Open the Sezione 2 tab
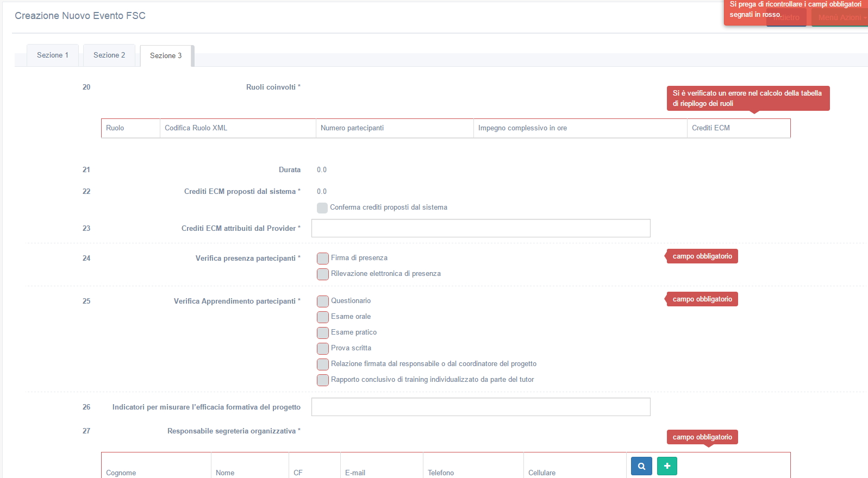Viewport: 868px width, 478px height. (109, 55)
